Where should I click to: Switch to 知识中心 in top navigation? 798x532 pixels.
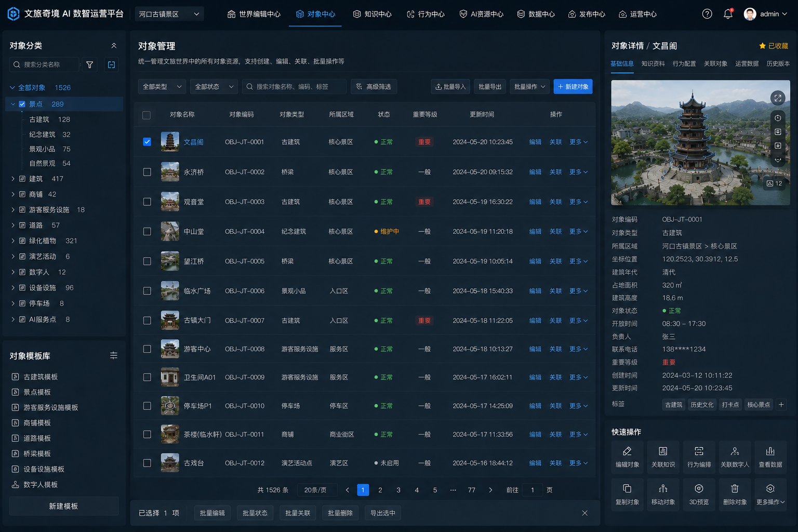tap(372, 14)
